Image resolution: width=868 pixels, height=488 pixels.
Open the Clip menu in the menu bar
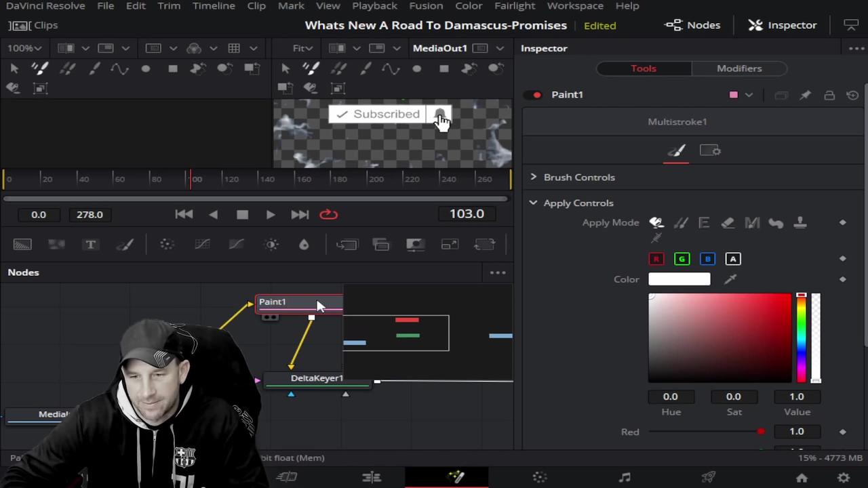[x=256, y=5]
